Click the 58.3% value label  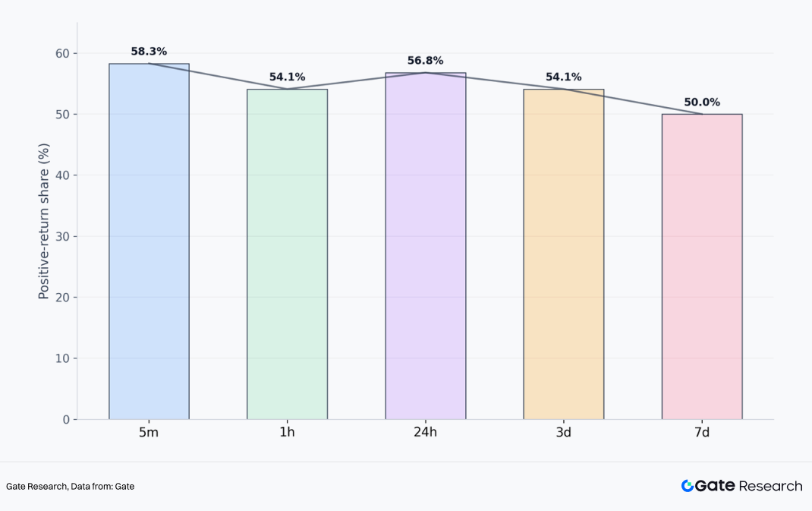pos(149,52)
